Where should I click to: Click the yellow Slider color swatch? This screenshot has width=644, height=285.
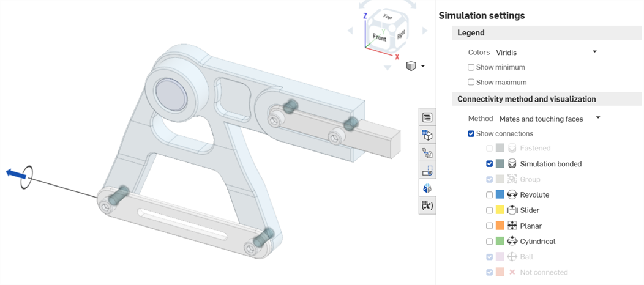(x=500, y=210)
